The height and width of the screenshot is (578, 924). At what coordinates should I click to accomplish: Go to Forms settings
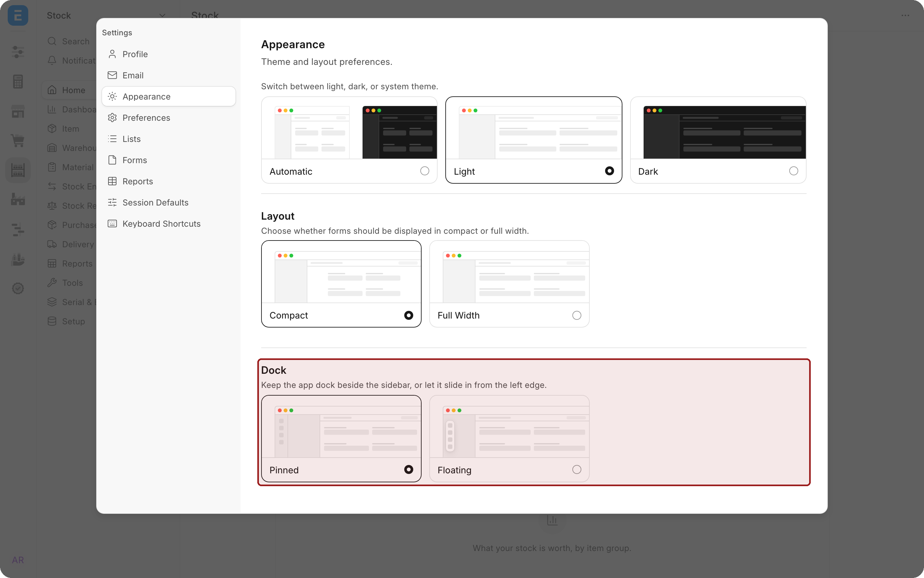point(168,160)
